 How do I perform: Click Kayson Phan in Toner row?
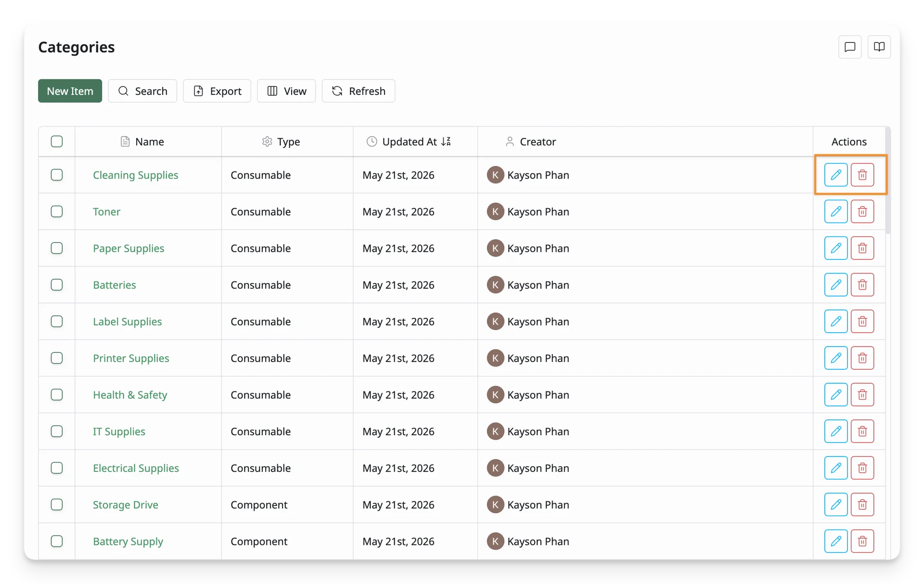pyautogui.click(x=538, y=211)
